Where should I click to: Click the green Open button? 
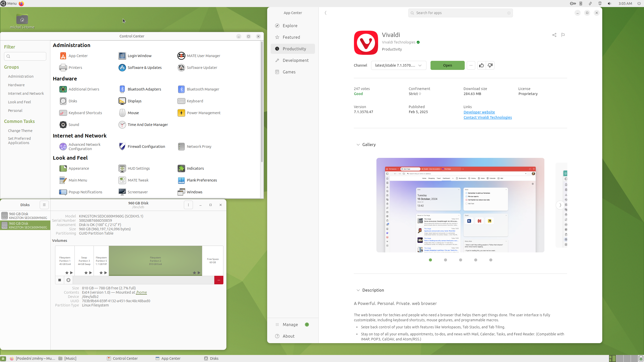click(x=447, y=65)
